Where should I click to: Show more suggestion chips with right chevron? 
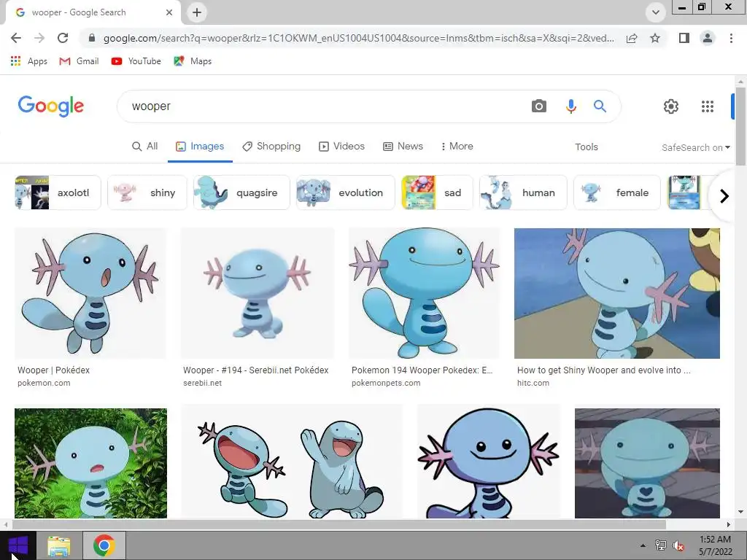pyautogui.click(x=724, y=195)
